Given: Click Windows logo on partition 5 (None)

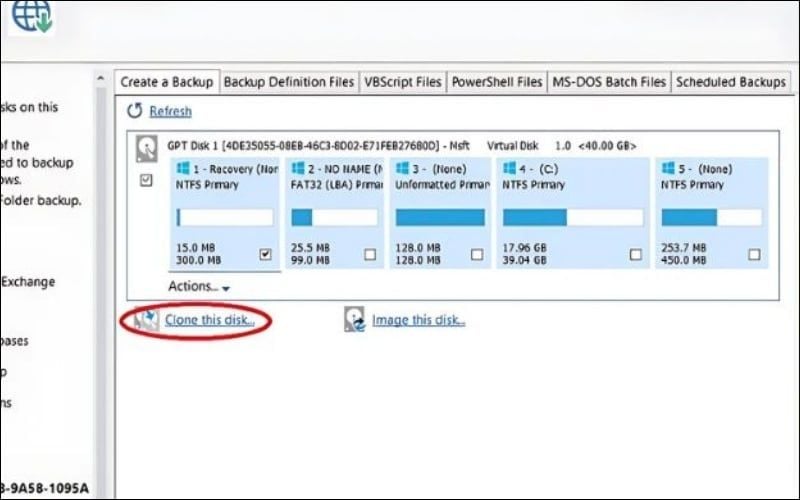Looking at the screenshot, I should [x=668, y=168].
